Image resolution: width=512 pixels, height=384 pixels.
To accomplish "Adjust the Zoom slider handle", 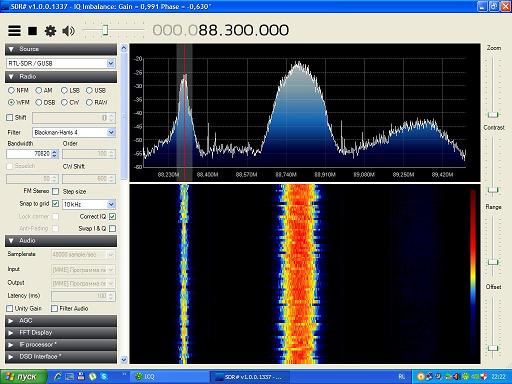I will click(x=493, y=115).
